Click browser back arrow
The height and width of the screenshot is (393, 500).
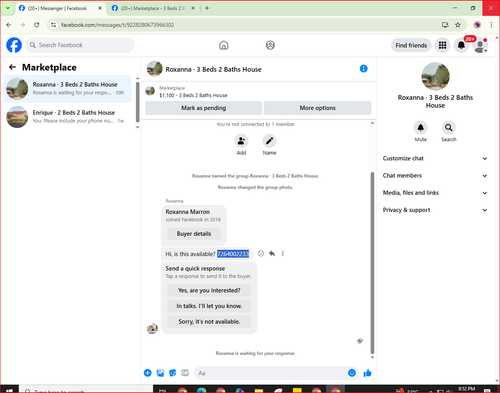click(x=9, y=25)
